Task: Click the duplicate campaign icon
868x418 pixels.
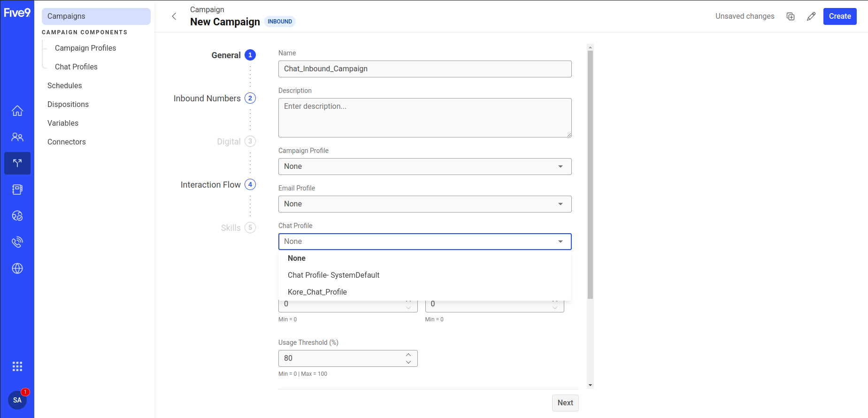Action: click(x=791, y=16)
